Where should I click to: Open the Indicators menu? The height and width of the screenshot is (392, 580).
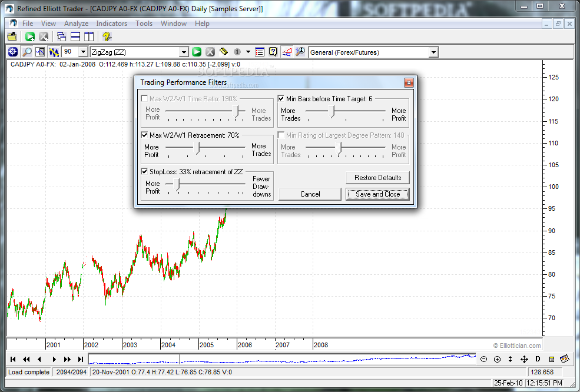112,24
